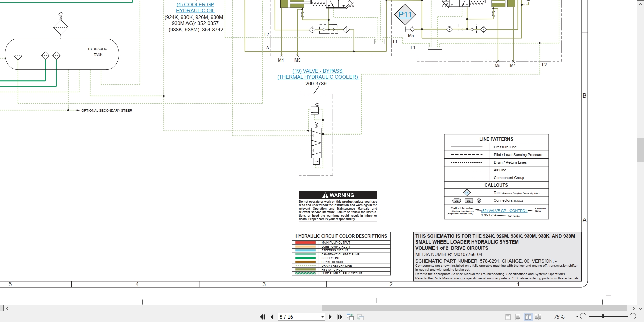
Task: Click the BRAKE CIRCUIT brown swatch
Action: [x=305, y=262]
